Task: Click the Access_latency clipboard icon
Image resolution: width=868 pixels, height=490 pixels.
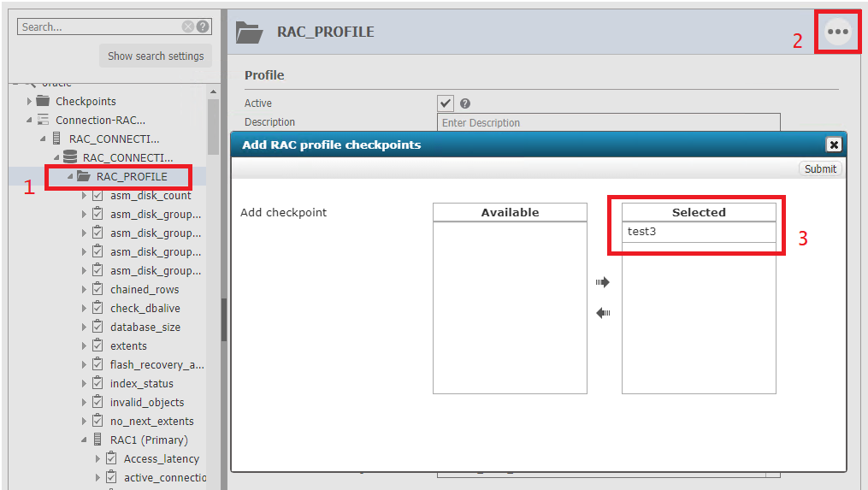Action: [x=111, y=458]
